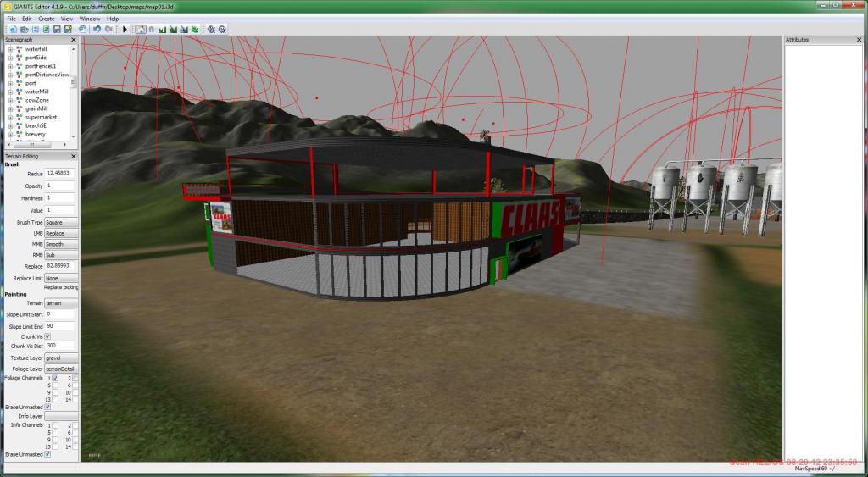
Task: Click the Radius input field
Action: click(x=59, y=174)
